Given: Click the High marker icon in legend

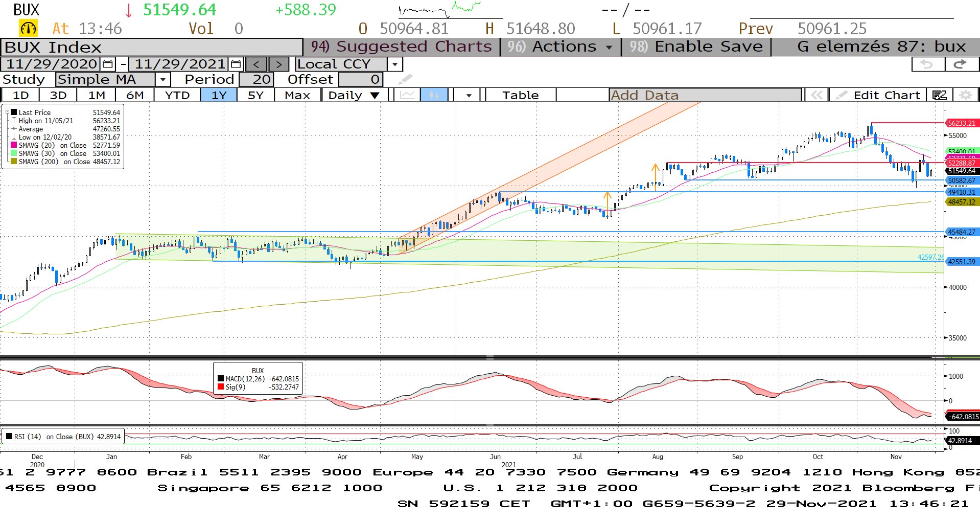Looking at the screenshot, I should 14,121.
